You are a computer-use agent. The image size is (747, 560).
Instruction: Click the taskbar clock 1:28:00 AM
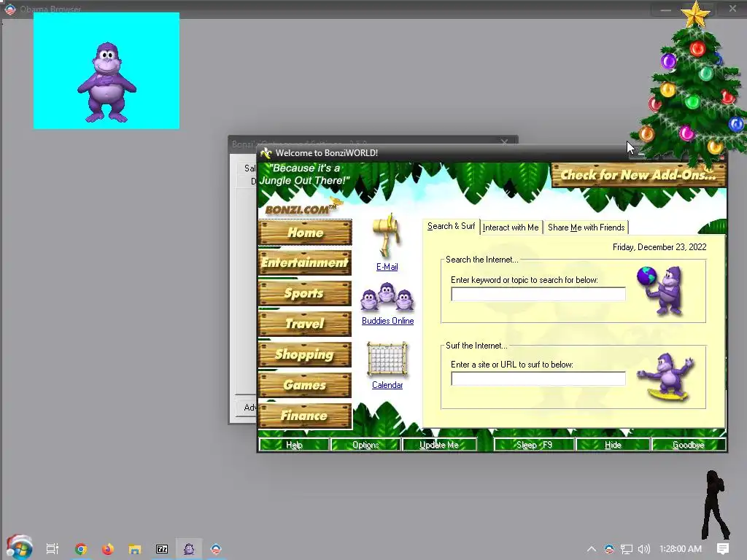coord(681,549)
